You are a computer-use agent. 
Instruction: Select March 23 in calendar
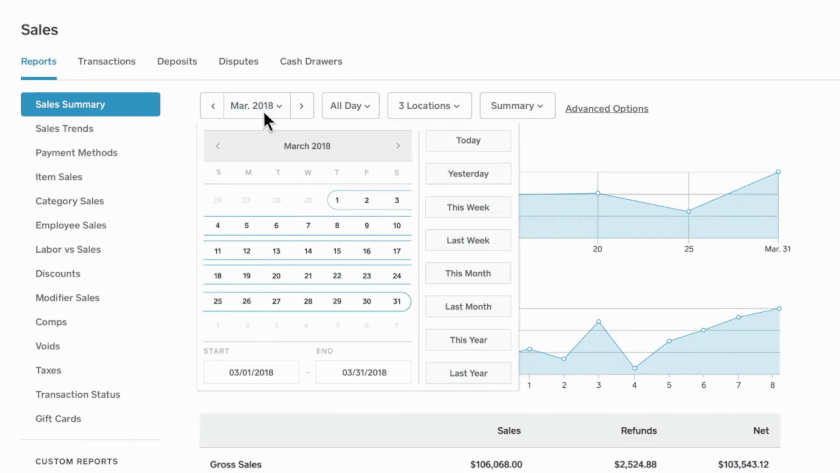[366, 276]
